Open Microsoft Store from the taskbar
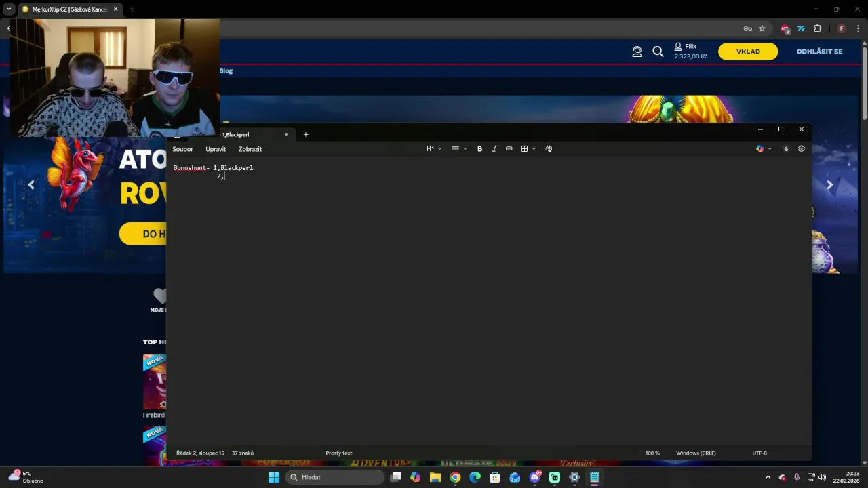Image resolution: width=868 pixels, height=488 pixels. [x=495, y=477]
